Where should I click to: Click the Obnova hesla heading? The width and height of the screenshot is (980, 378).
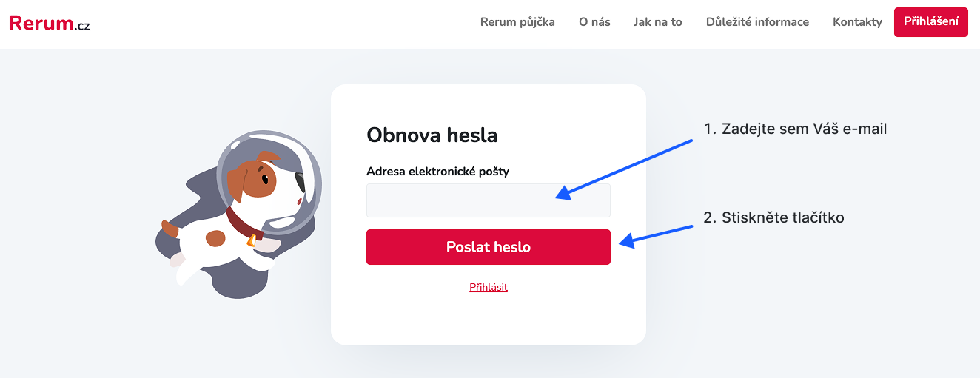[x=432, y=135]
